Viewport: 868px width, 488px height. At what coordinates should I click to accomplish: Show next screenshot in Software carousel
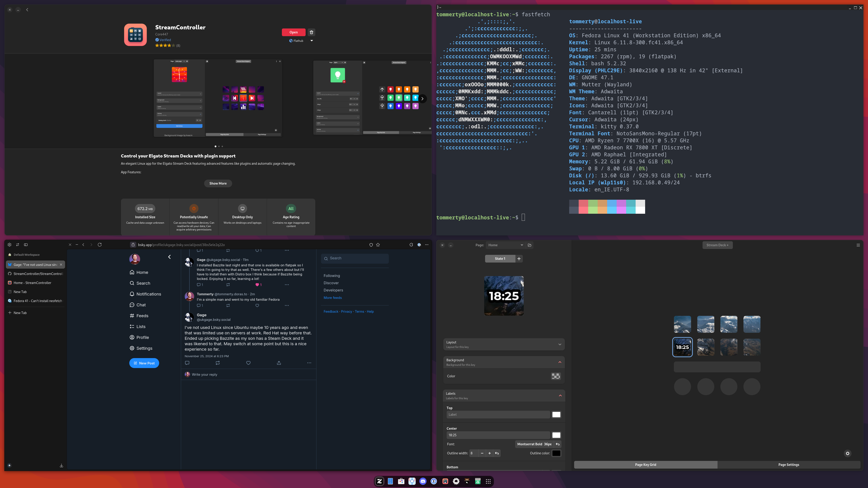[x=422, y=99]
